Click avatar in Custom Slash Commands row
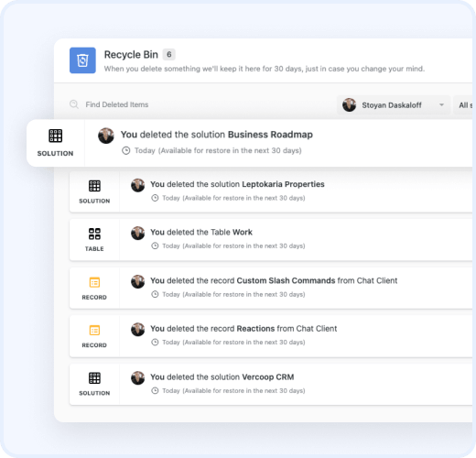The width and height of the screenshot is (476, 458). tap(138, 281)
